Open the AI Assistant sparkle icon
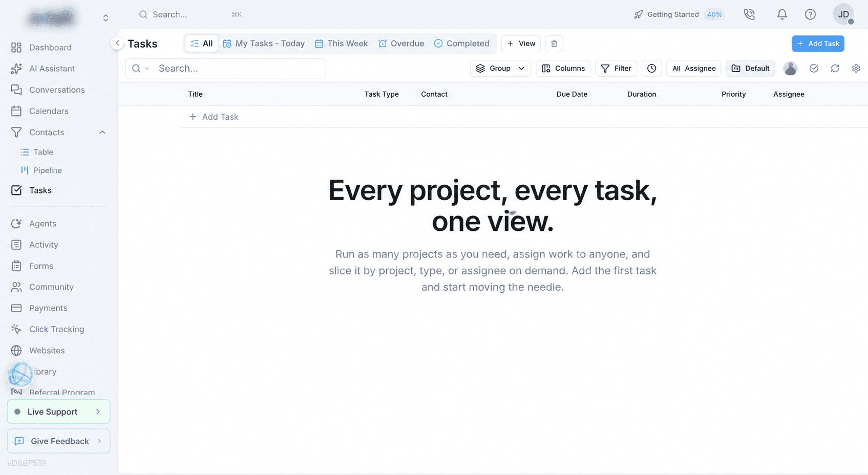The height and width of the screenshot is (475, 868). (16, 69)
